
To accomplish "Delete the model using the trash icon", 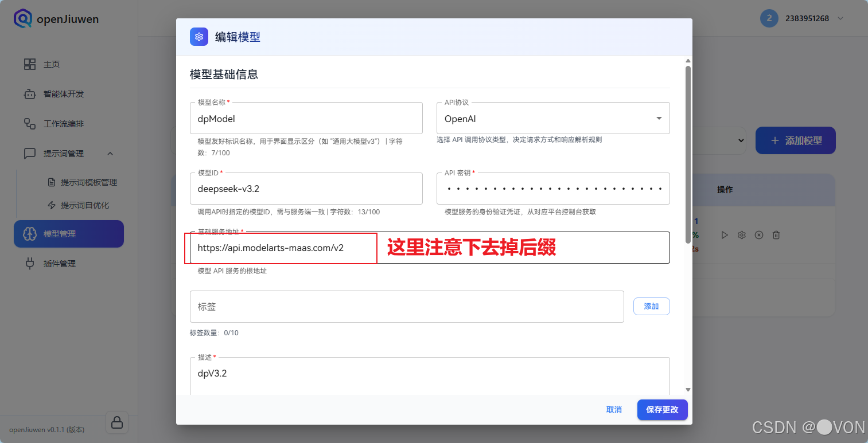I will pos(776,234).
